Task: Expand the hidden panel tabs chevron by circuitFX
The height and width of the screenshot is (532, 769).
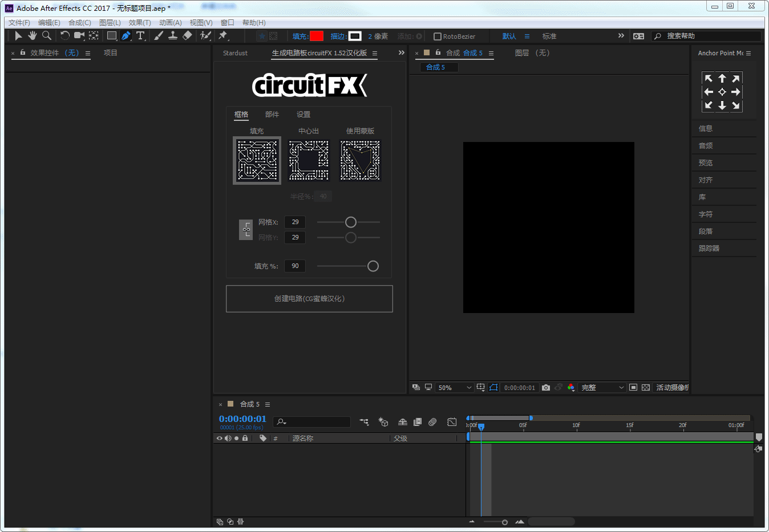Action: [x=402, y=52]
